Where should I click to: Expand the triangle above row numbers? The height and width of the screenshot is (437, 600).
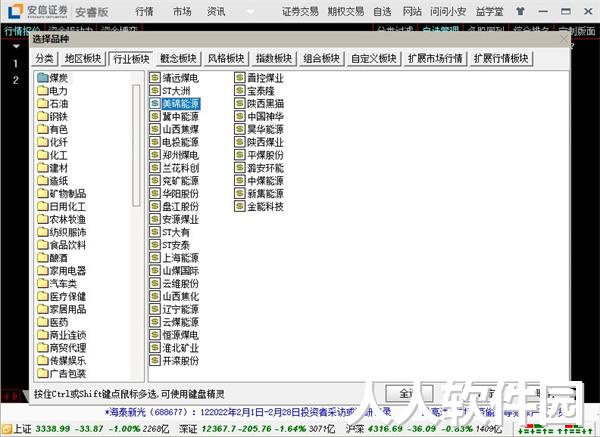click(x=16, y=47)
